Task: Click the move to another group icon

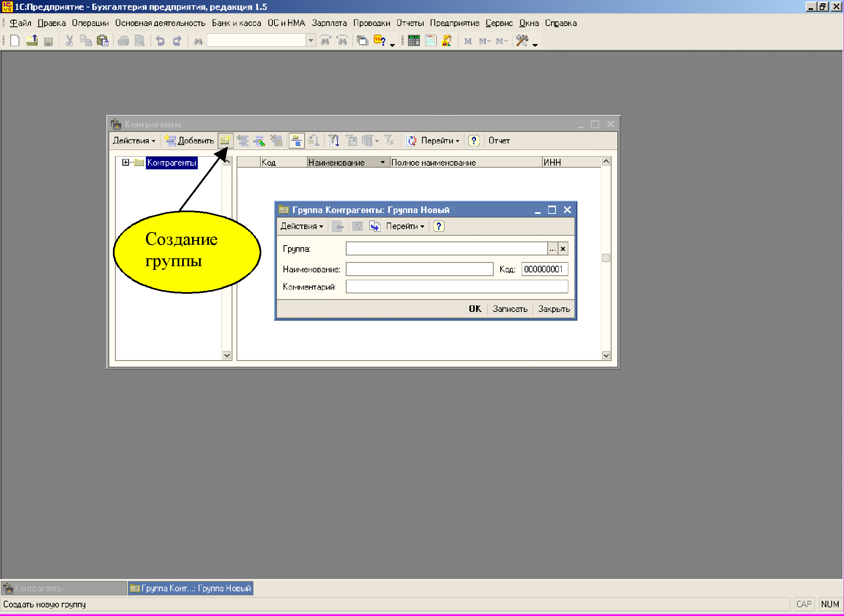Action: (314, 141)
